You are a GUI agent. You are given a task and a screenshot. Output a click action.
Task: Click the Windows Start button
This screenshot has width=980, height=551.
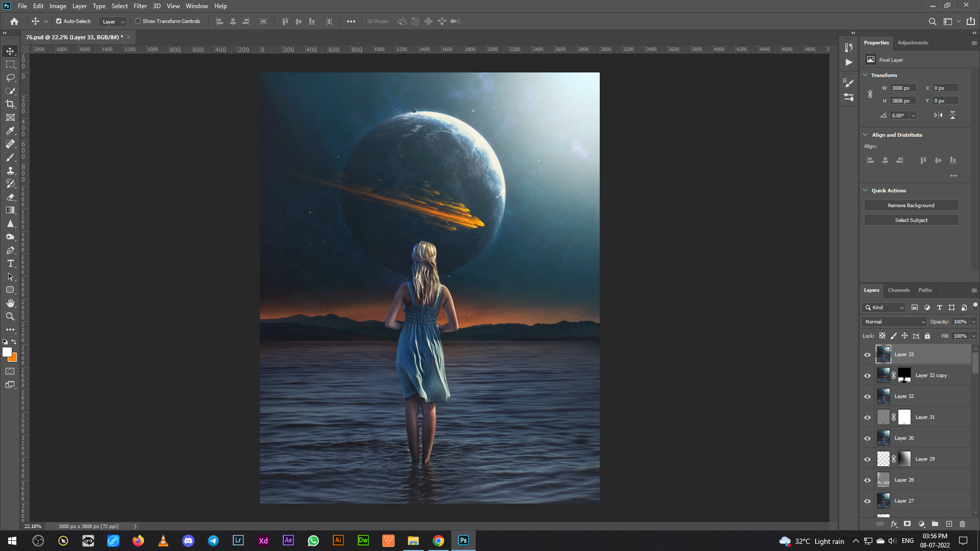(x=12, y=541)
